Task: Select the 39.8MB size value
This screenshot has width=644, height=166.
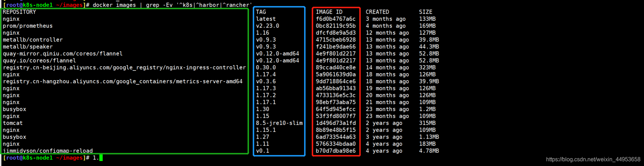Action: pos(429,40)
